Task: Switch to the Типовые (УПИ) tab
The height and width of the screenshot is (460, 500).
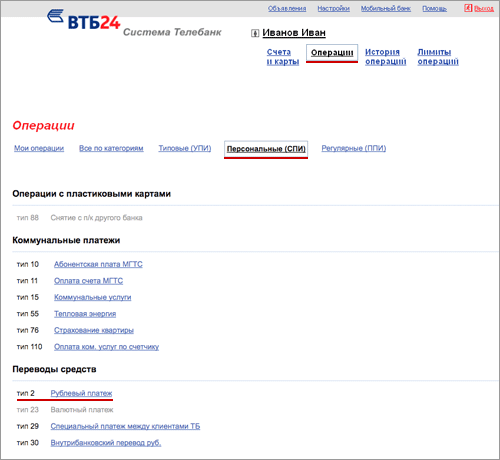Action: click(185, 148)
